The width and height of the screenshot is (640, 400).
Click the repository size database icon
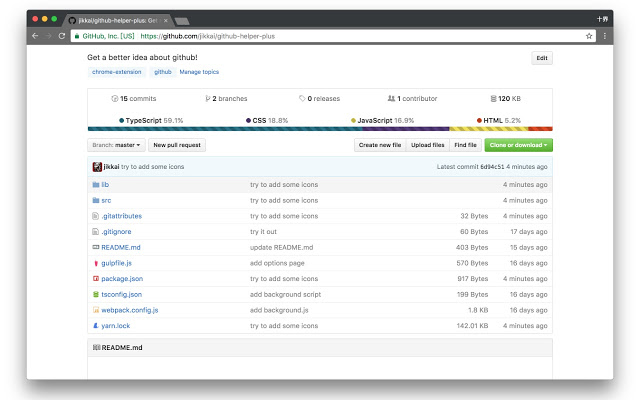pyautogui.click(x=493, y=98)
